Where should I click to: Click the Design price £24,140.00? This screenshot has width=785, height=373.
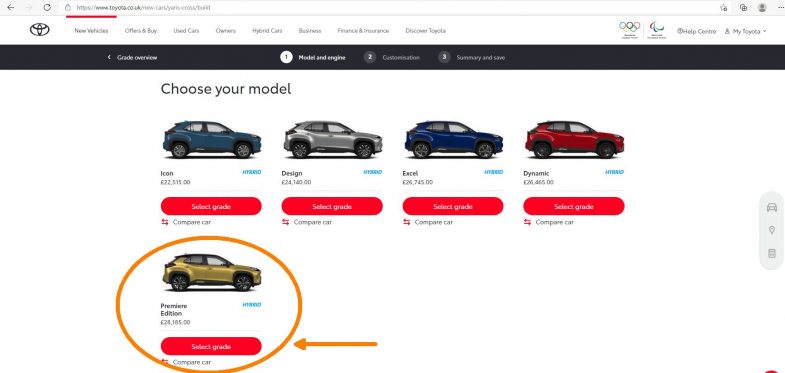[296, 182]
